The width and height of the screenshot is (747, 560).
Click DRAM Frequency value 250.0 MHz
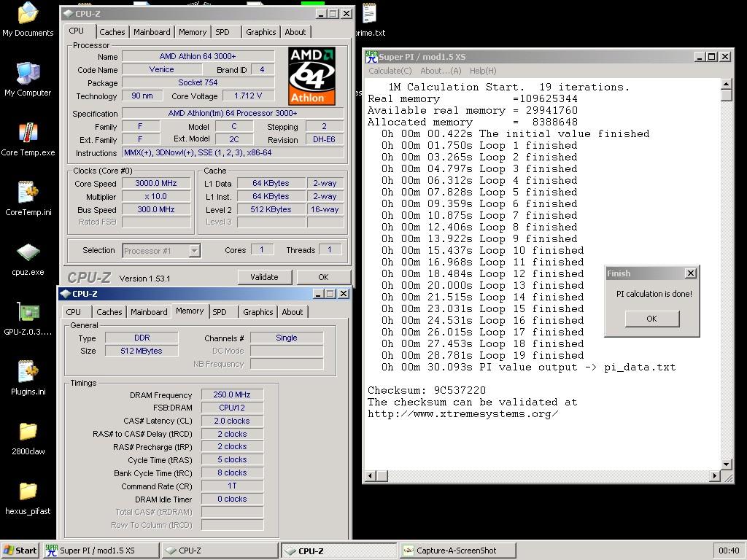coord(232,394)
